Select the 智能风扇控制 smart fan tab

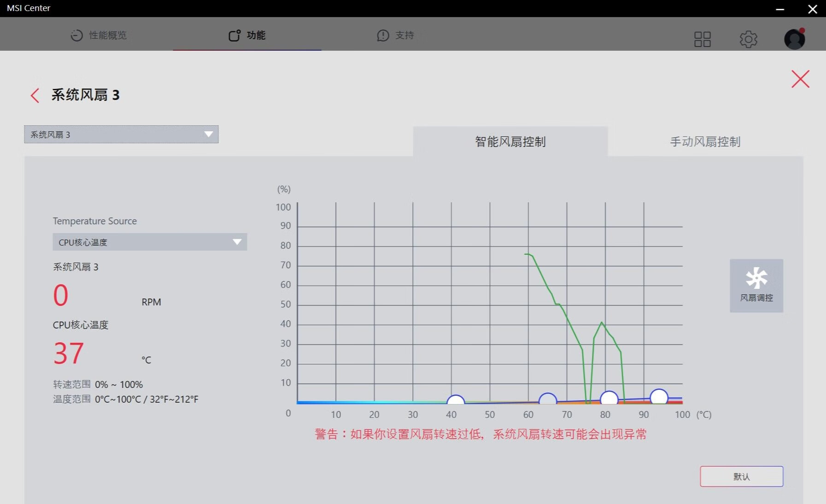click(510, 142)
